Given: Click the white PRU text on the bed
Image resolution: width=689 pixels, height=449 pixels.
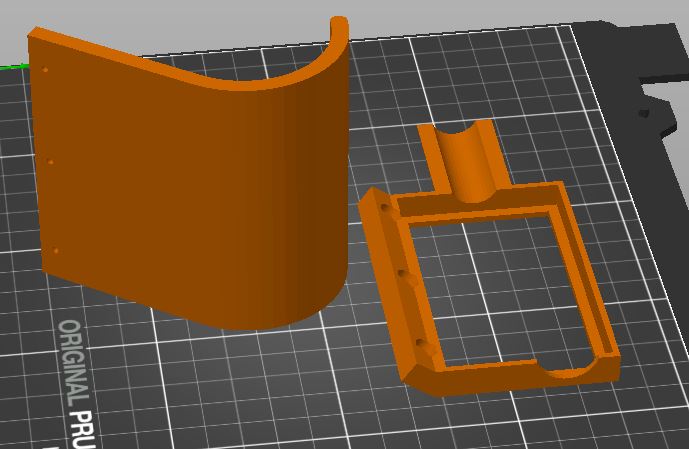Looking at the screenshot, I should [x=83, y=428].
